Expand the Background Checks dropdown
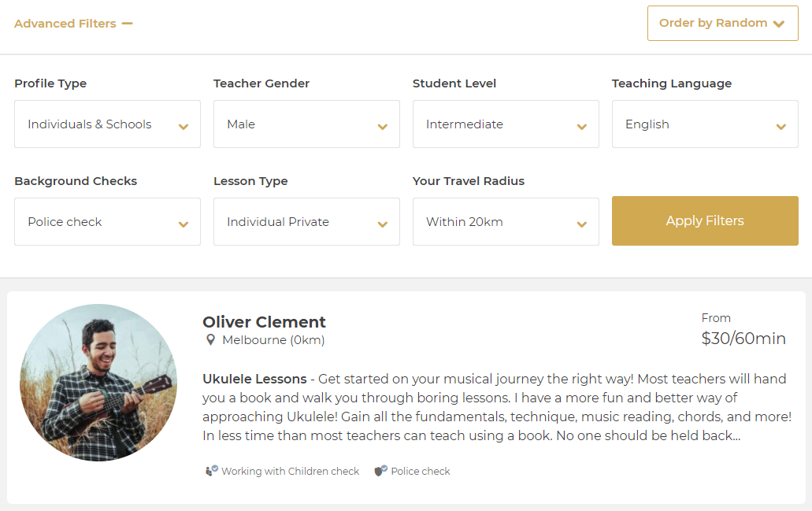The width and height of the screenshot is (812, 511). (107, 221)
